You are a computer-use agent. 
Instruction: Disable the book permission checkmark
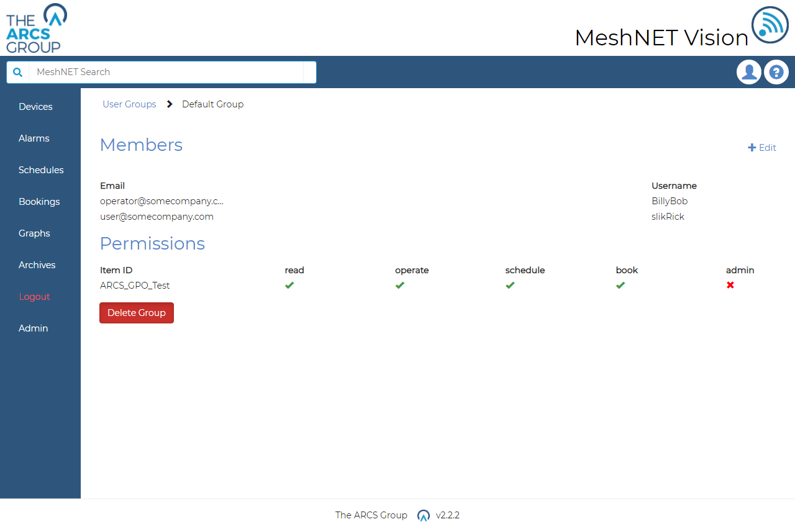pos(620,285)
